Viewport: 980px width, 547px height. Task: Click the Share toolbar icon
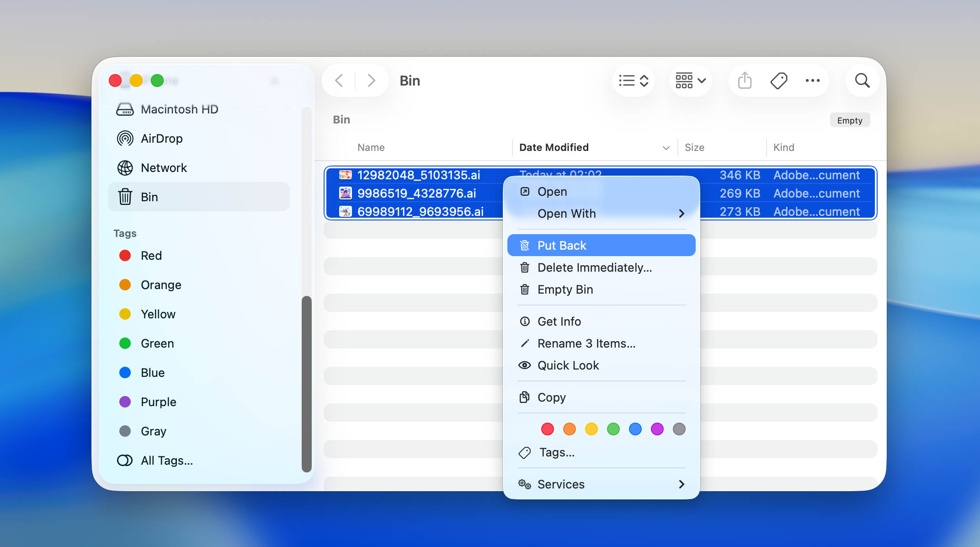click(x=745, y=80)
